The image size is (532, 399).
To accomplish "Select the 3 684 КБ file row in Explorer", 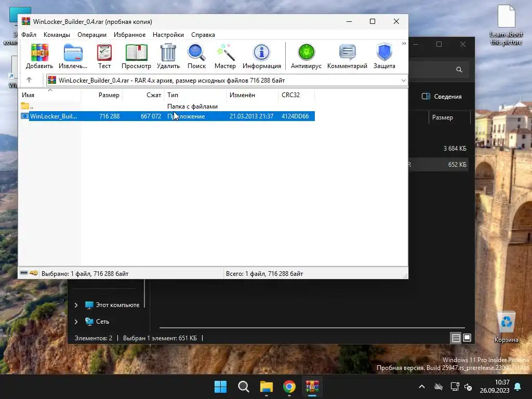I will [439, 148].
